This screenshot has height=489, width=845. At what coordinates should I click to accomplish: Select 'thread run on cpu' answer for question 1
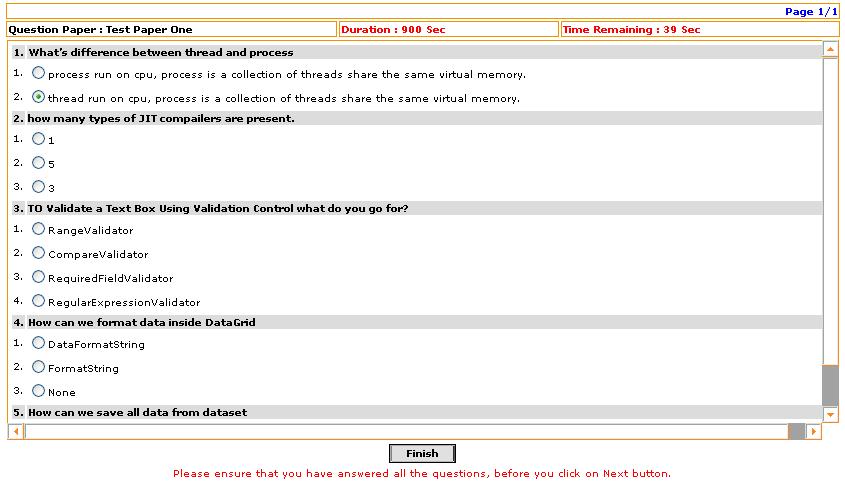click(x=38, y=97)
